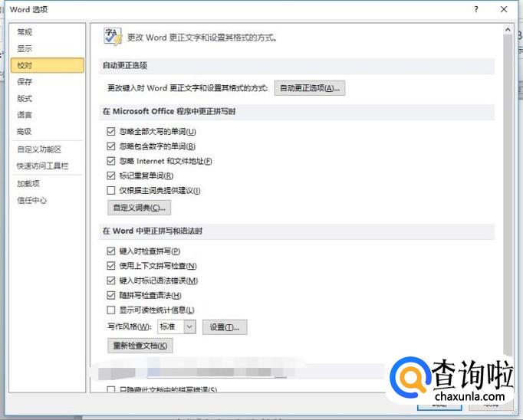Click the proofing ABC checkmark icon
Image resolution: width=523 pixels, height=420 pixels.
pos(113,36)
